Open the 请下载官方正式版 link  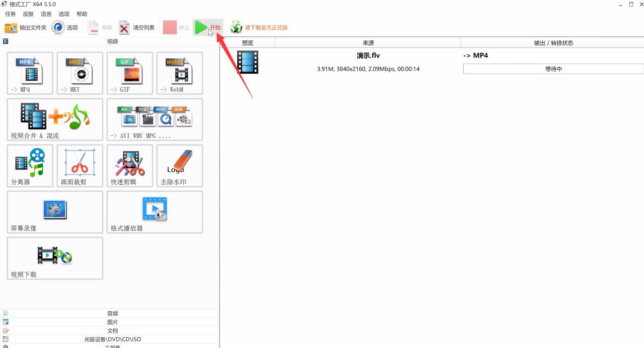pos(259,28)
